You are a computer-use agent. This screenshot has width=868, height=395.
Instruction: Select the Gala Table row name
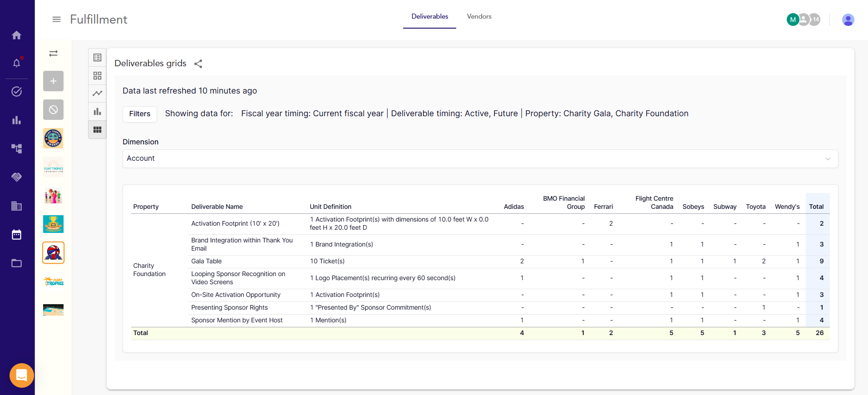(x=207, y=261)
